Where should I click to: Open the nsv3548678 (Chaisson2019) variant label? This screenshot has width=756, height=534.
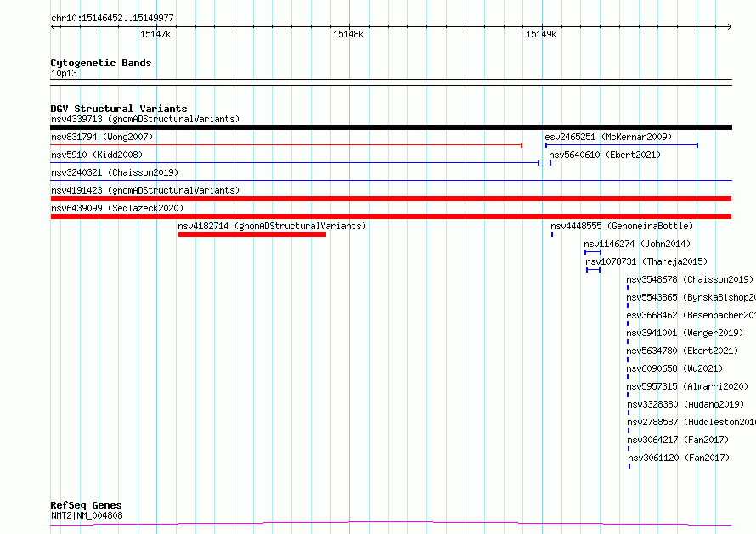pyautogui.click(x=690, y=279)
